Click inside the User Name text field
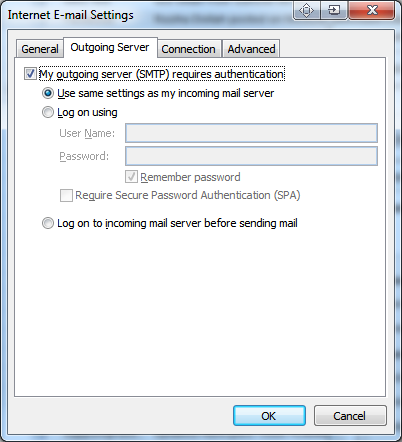The height and width of the screenshot is (442, 402). (x=251, y=133)
